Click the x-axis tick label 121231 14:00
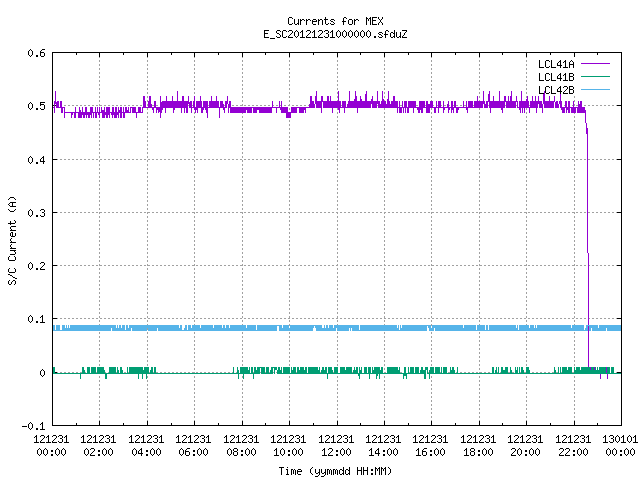The width and height of the screenshot is (640, 480). tap(383, 445)
